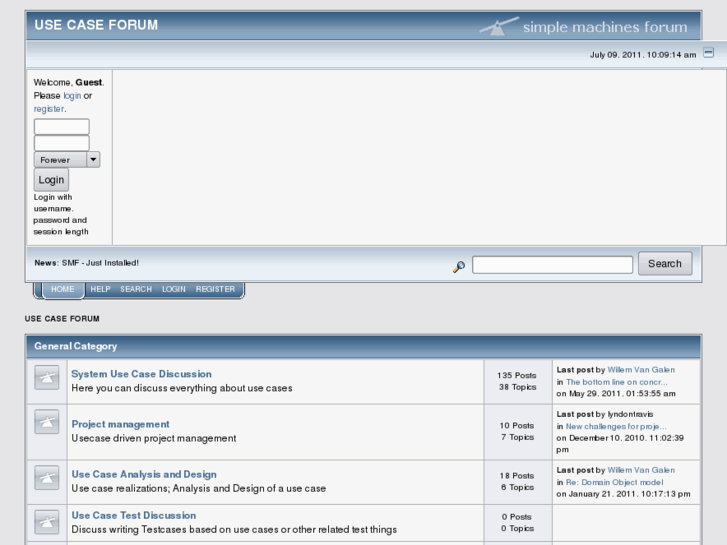Screen dimensions: 727x545
Task: Click the USE CASE FORUM breadcrumb link
Action: coord(62,319)
